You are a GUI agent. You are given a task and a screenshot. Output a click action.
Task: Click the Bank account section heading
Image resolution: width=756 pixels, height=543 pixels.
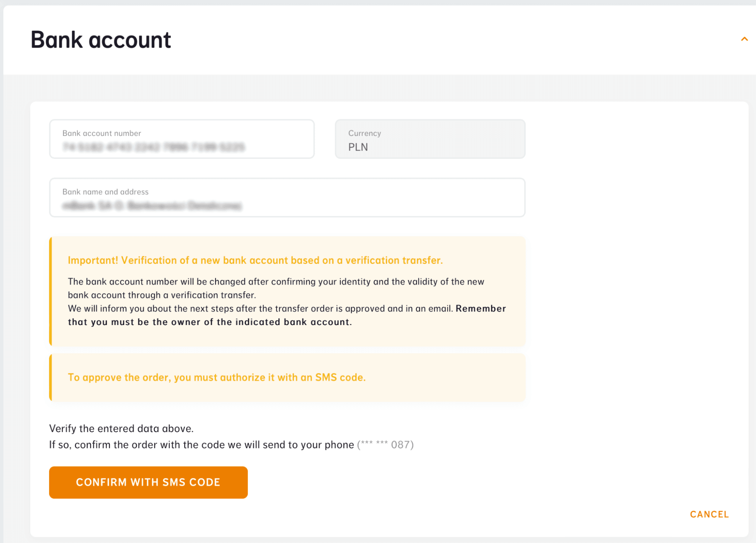(x=101, y=40)
